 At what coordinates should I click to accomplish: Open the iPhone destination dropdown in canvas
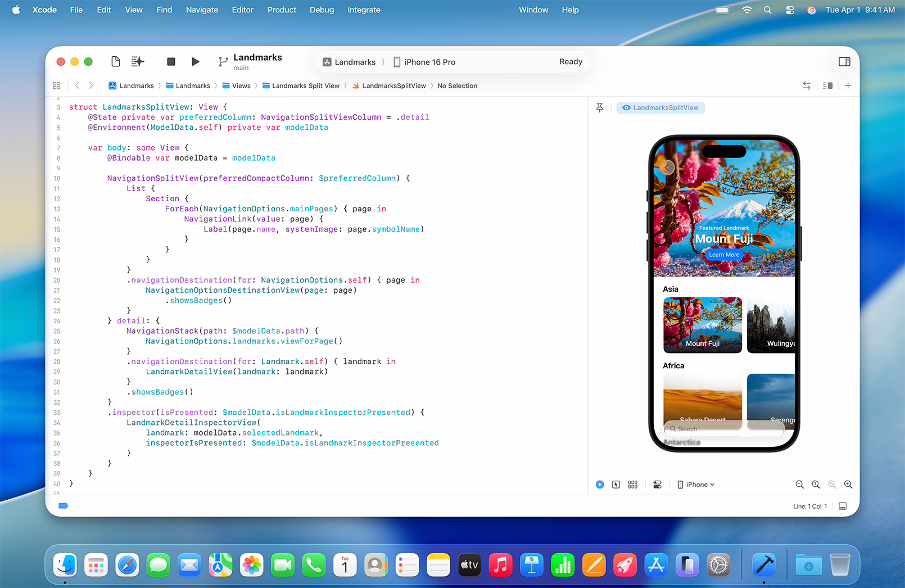(x=696, y=484)
